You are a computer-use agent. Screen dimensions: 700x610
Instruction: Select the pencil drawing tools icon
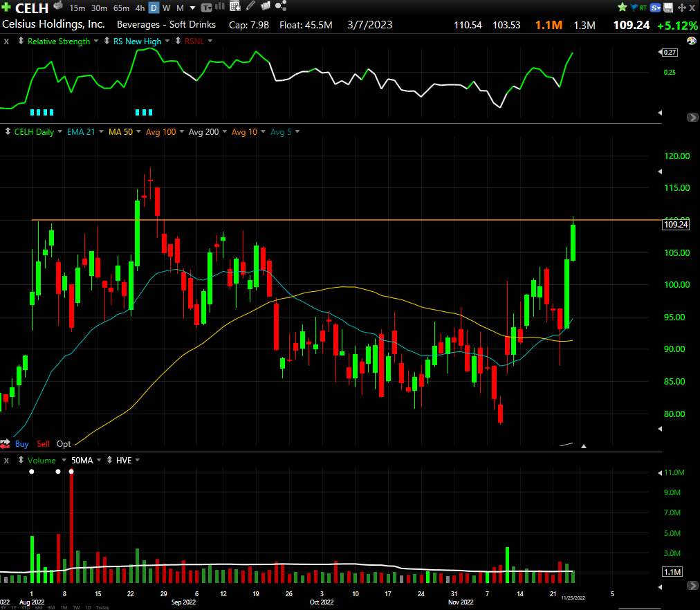pyautogui.click(x=250, y=6)
